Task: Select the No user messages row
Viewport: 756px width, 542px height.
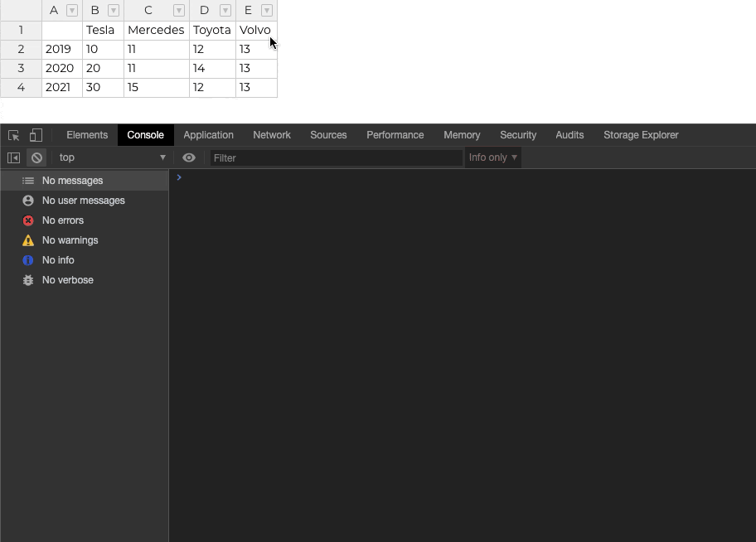Action: point(85,201)
